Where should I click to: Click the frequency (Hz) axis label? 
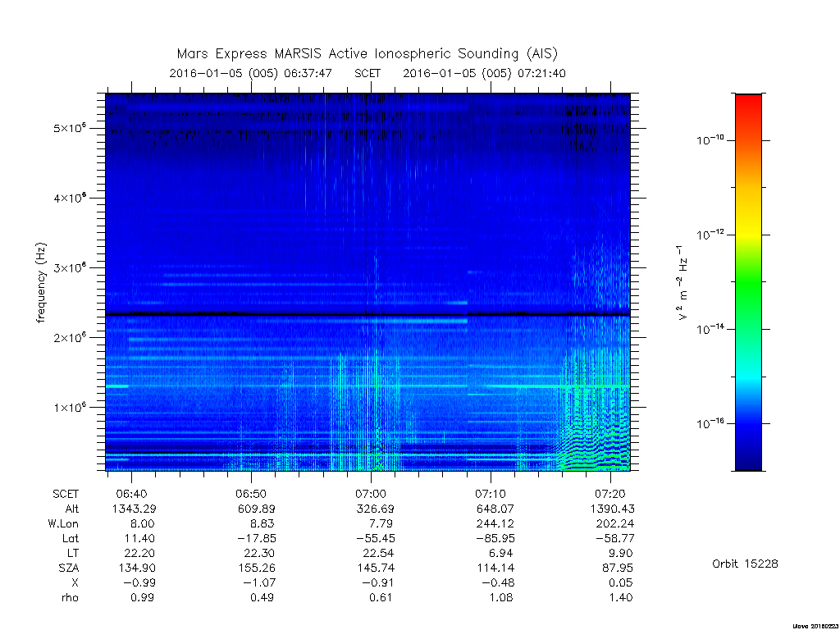coord(41,282)
